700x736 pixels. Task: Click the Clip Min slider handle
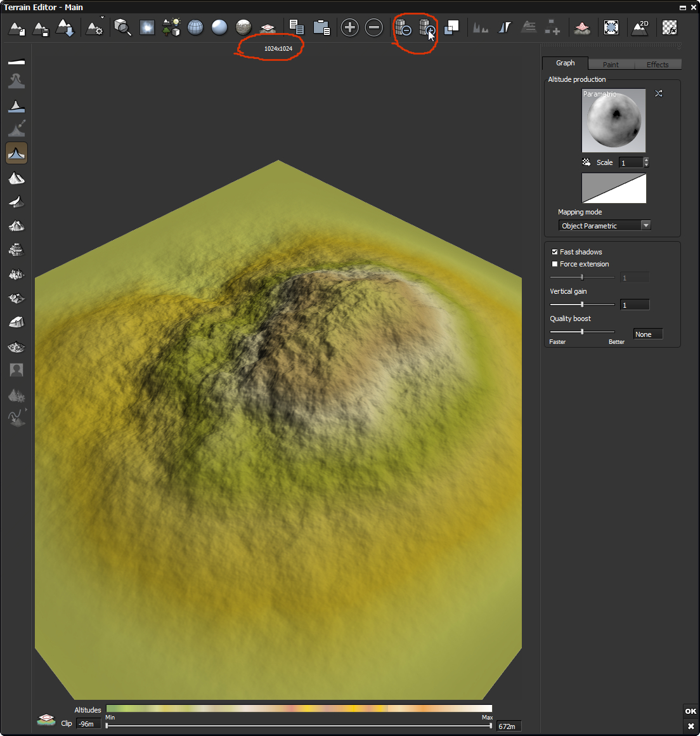(107, 726)
